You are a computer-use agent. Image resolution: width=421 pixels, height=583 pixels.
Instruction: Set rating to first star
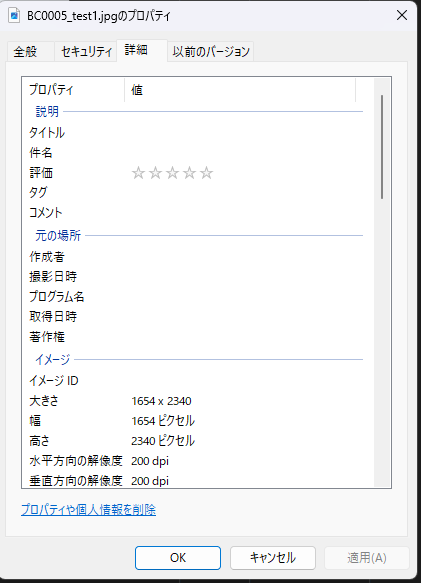[x=138, y=173]
